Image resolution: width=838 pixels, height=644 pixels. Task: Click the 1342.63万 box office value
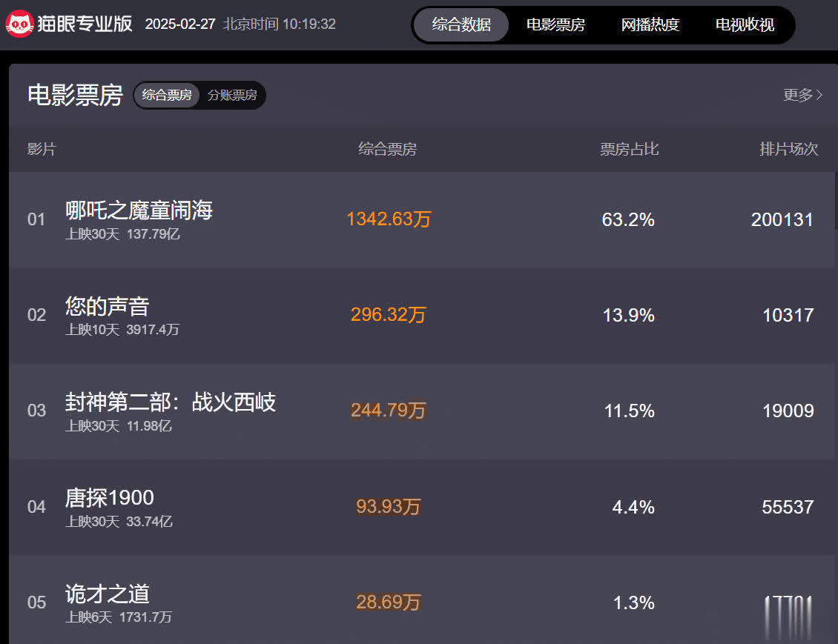[389, 220]
